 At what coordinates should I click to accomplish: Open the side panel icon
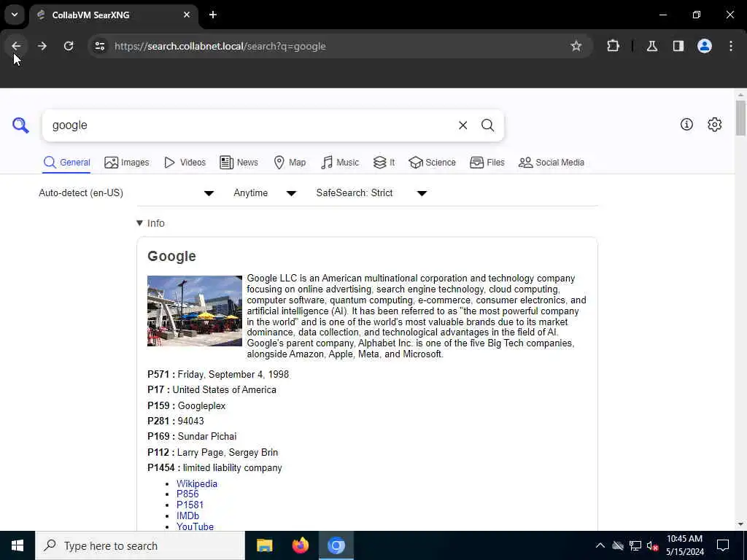678,46
